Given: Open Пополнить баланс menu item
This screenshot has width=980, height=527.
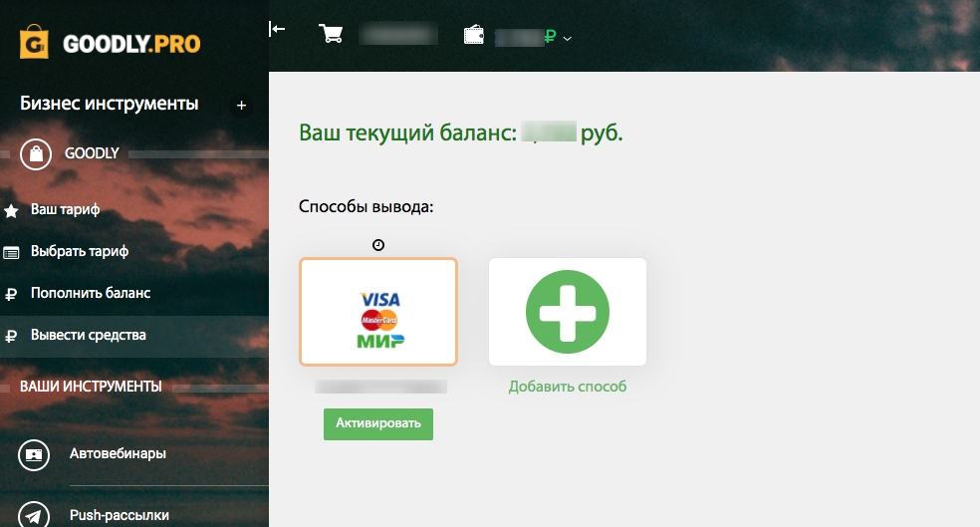Looking at the screenshot, I should [x=91, y=293].
